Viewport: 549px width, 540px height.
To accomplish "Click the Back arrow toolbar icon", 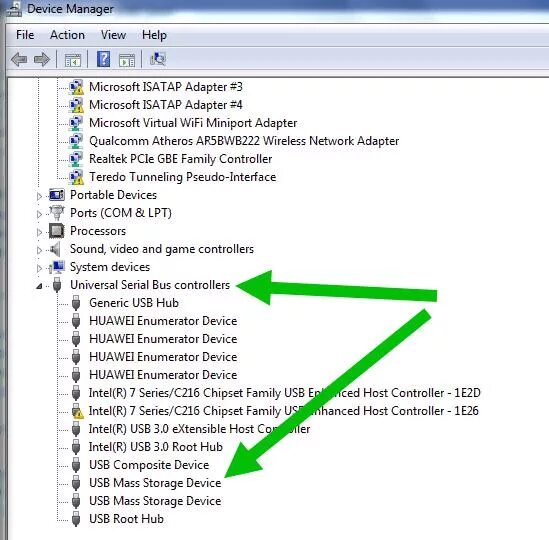I will pyautogui.click(x=19, y=59).
